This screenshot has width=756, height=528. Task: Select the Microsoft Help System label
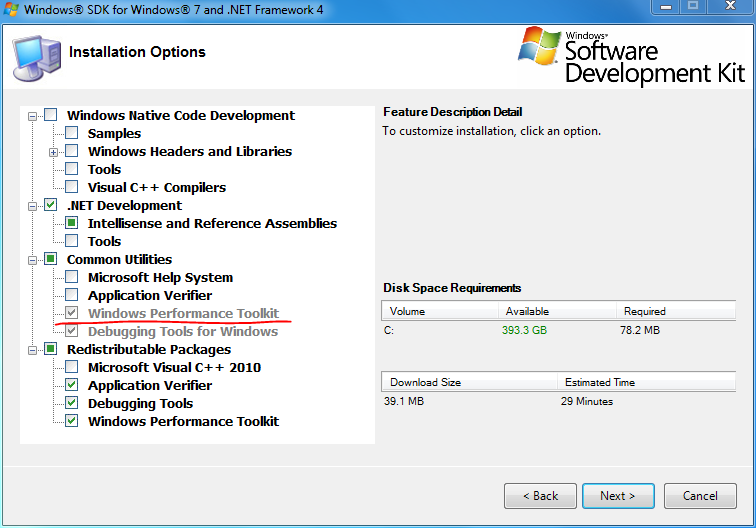pyautogui.click(x=160, y=277)
